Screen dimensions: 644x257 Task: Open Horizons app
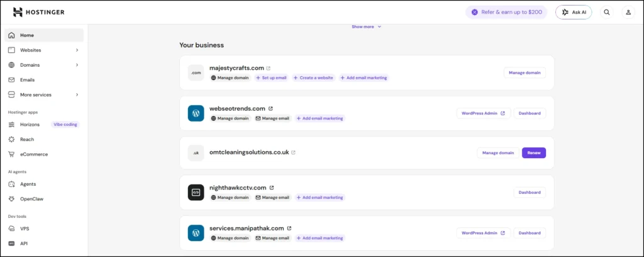30,124
